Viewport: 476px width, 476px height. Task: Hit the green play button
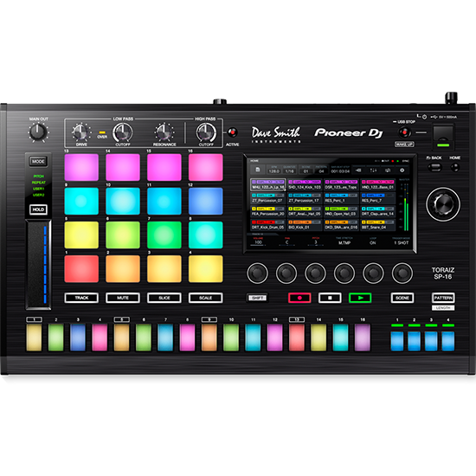360,298
